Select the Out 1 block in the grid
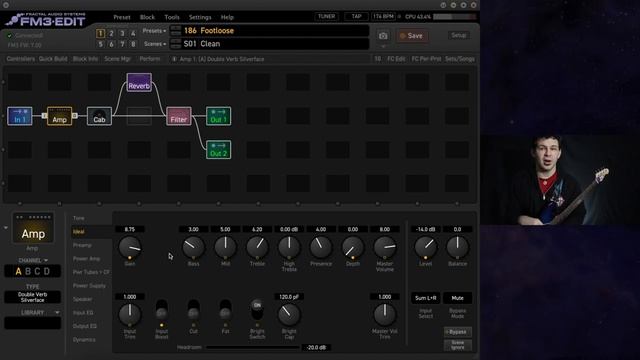This screenshot has width=640, height=360. point(218,116)
